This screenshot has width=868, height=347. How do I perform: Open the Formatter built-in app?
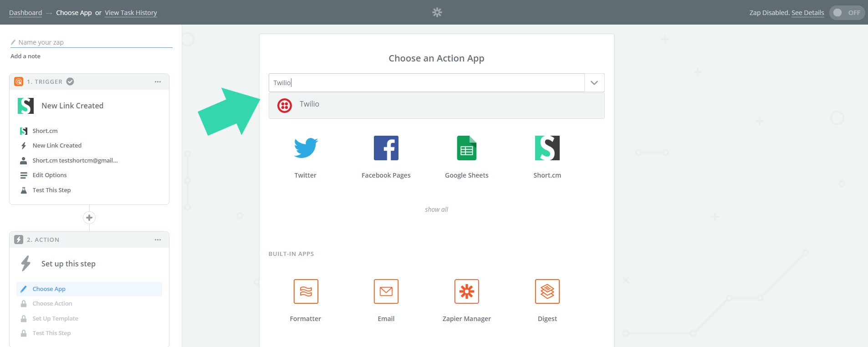click(x=306, y=291)
